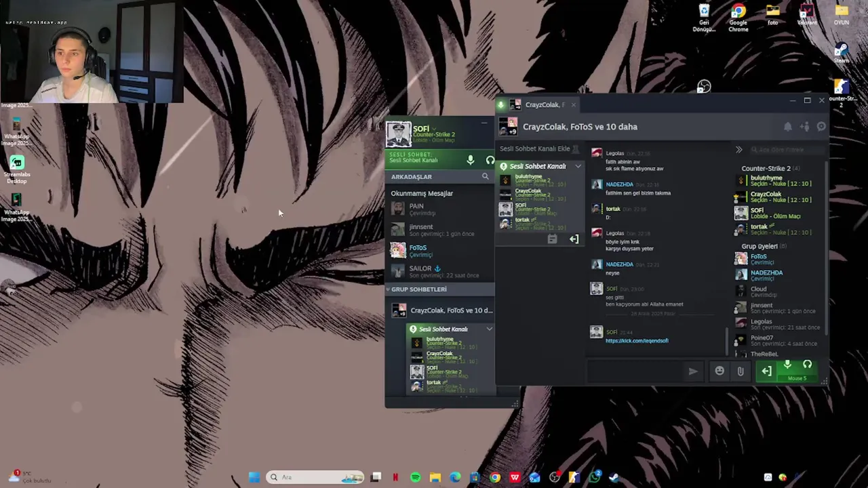The image size is (868, 488).
Task: Click the chat messages scrollbar
Action: [x=726, y=342]
